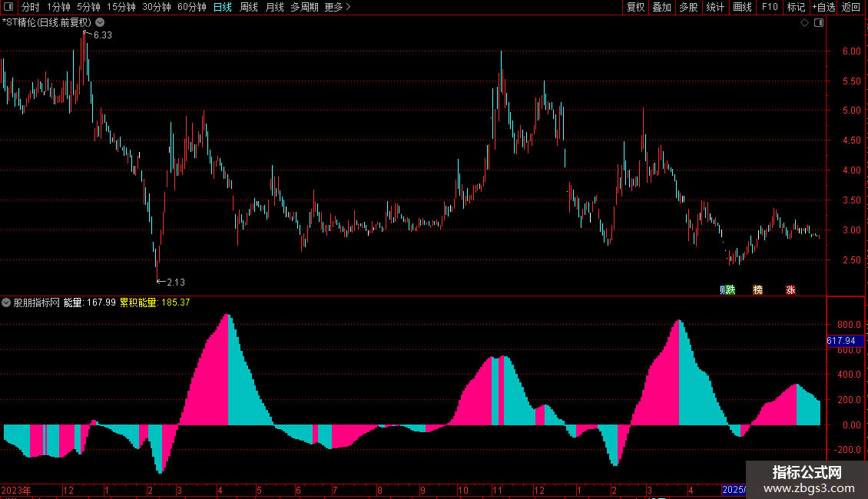Open the F10 company info

(770, 7)
